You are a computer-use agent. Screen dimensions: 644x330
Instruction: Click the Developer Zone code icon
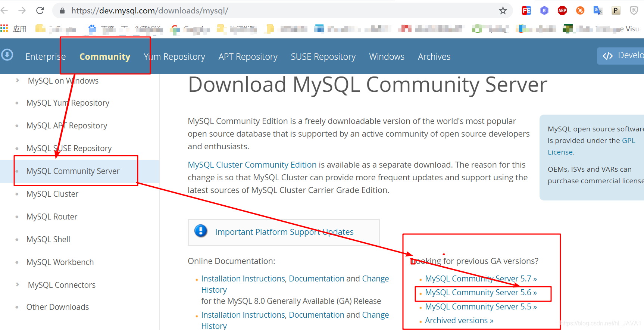click(x=608, y=56)
